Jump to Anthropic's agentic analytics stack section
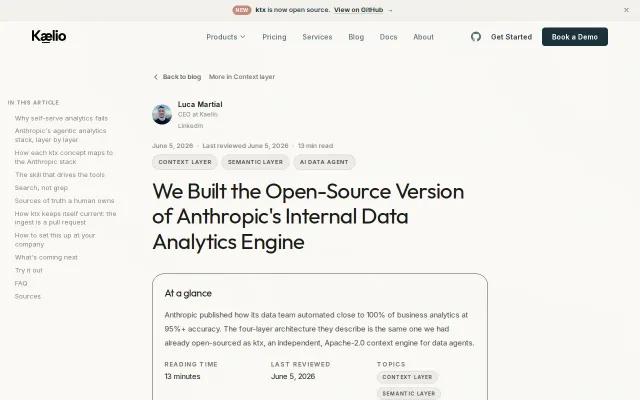Viewport: 640px width, 400px height. pos(60,135)
